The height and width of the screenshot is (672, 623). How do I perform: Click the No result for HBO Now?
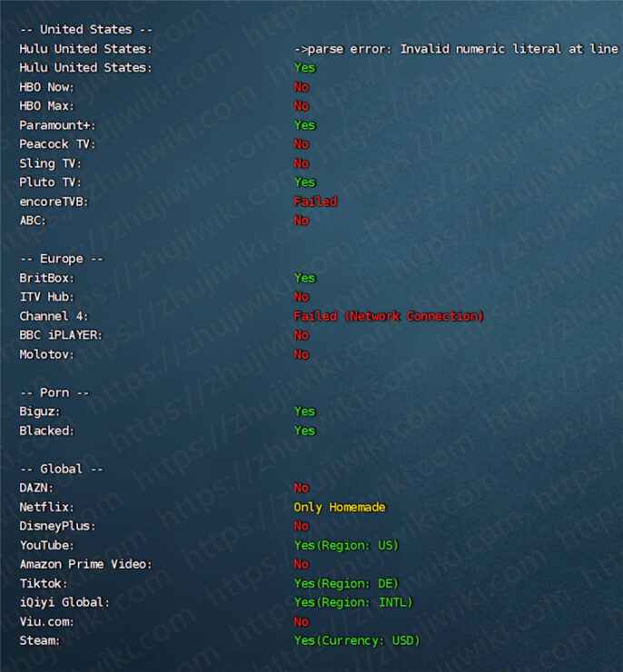click(302, 87)
